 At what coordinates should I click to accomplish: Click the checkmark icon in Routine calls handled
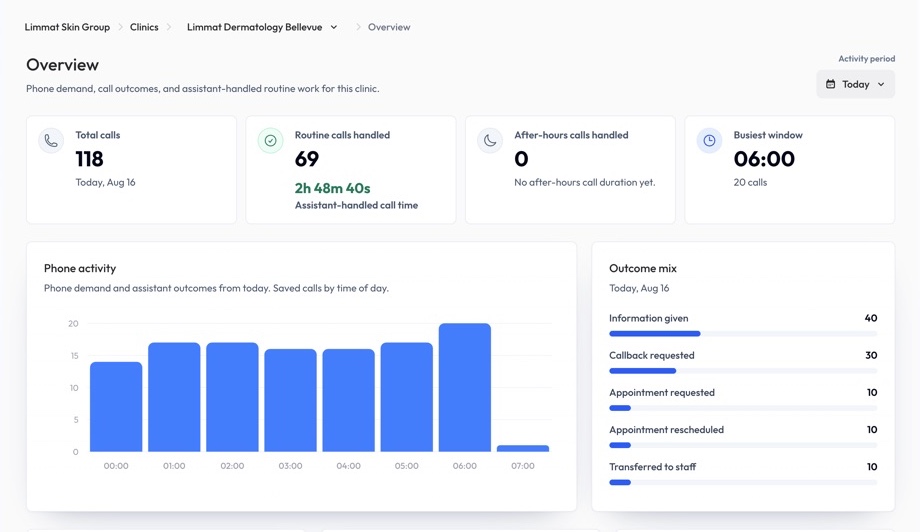pyautogui.click(x=270, y=141)
